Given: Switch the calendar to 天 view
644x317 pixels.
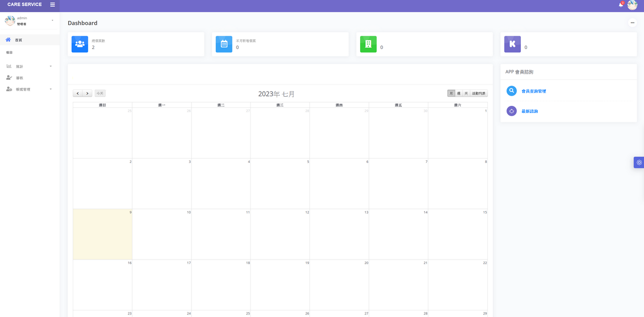Looking at the screenshot, I should [x=466, y=94].
